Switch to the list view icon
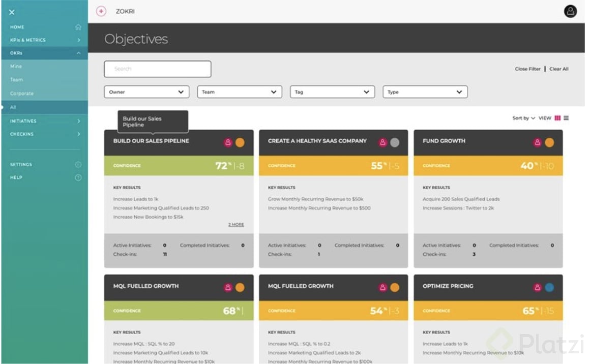Viewport: 590px width, 364px height. (x=566, y=118)
